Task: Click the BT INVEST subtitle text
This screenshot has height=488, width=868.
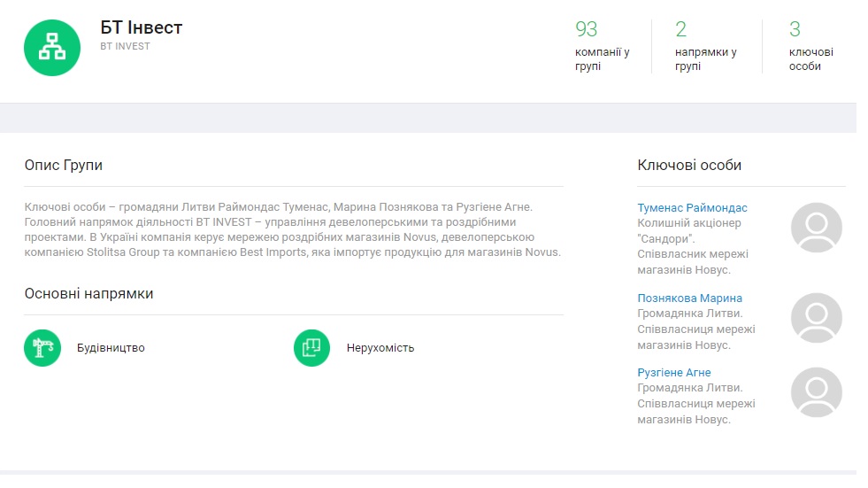Action: [126, 47]
